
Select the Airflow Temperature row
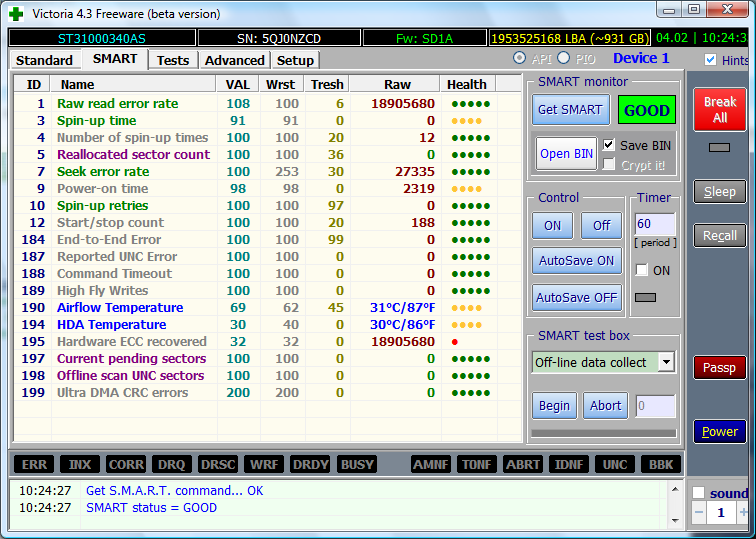pyautogui.click(x=268, y=308)
